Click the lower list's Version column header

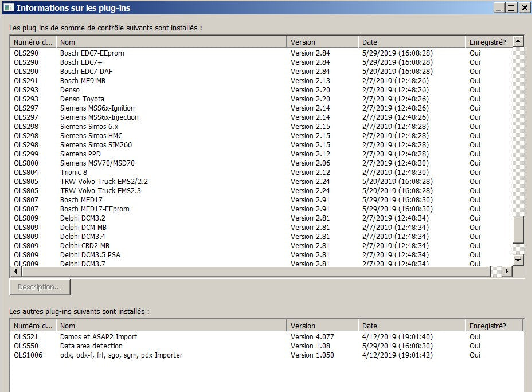(x=322, y=326)
